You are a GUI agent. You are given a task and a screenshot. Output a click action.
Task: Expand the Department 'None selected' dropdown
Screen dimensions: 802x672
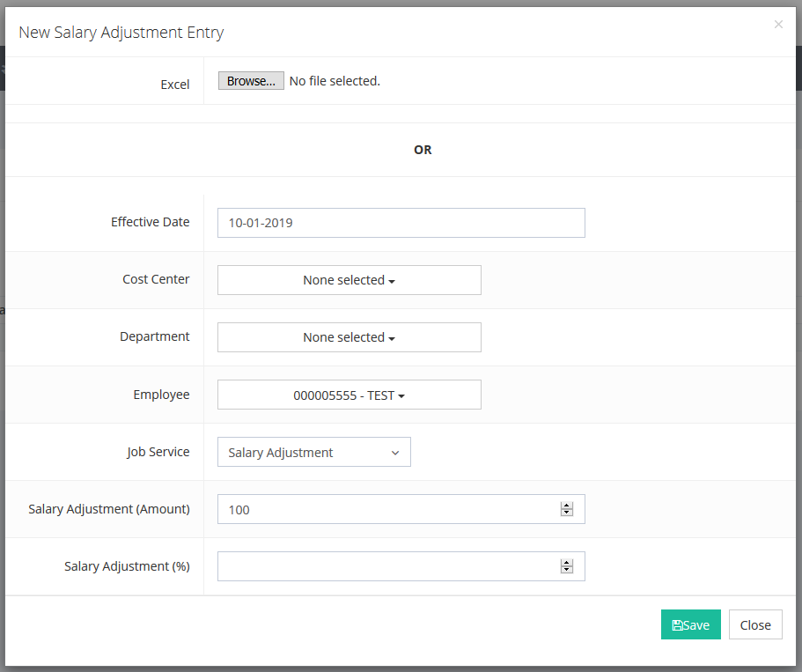(349, 337)
